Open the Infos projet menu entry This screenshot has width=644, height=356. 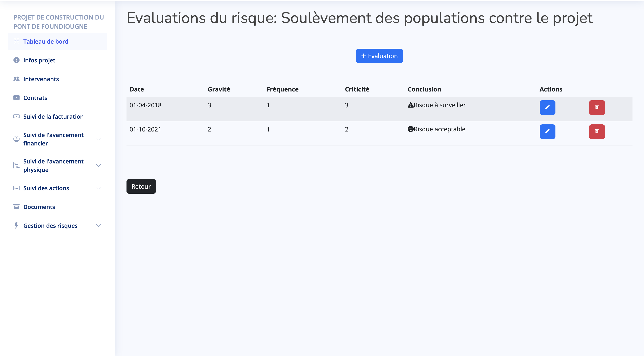(x=39, y=60)
